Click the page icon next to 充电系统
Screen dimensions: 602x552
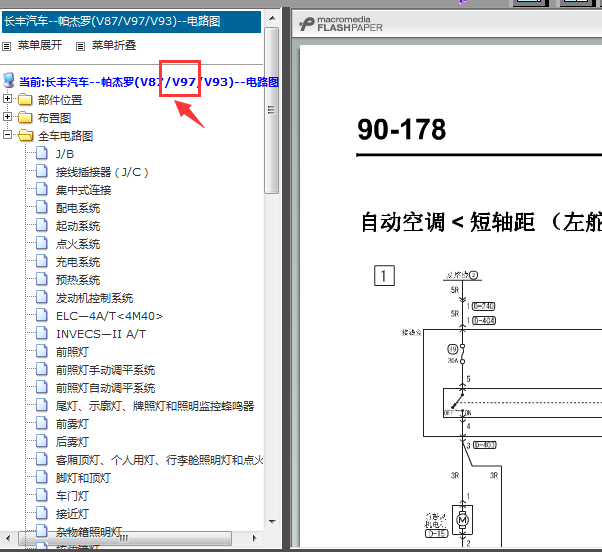pos(42,261)
